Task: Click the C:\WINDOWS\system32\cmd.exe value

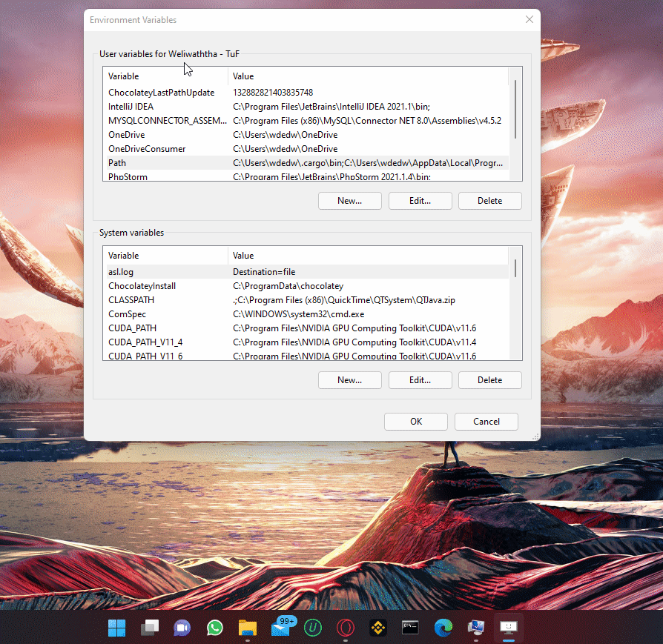Action: pyautogui.click(x=299, y=314)
